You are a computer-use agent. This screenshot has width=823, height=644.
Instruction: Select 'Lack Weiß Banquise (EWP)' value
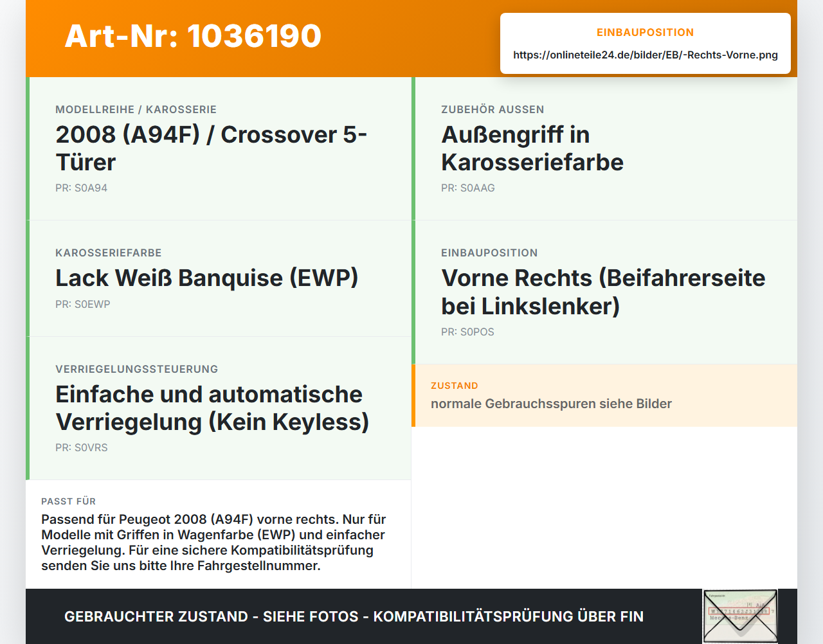207,278
